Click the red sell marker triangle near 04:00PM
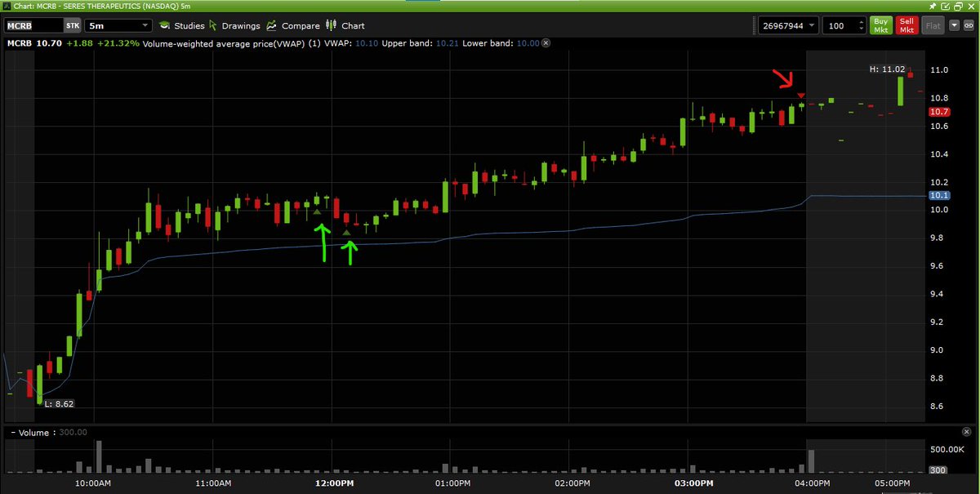Image resolution: width=980 pixels, height=494 pixels. pos(801,96)
